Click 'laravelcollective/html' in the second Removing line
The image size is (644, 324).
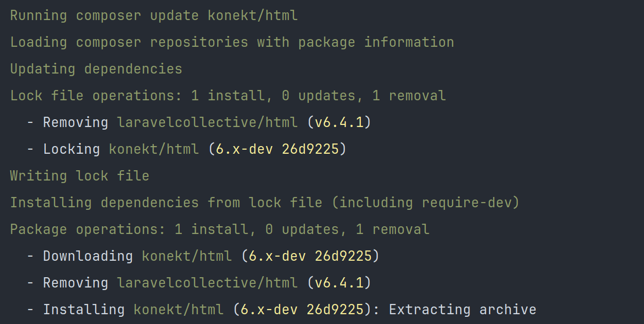coord(207,283)
